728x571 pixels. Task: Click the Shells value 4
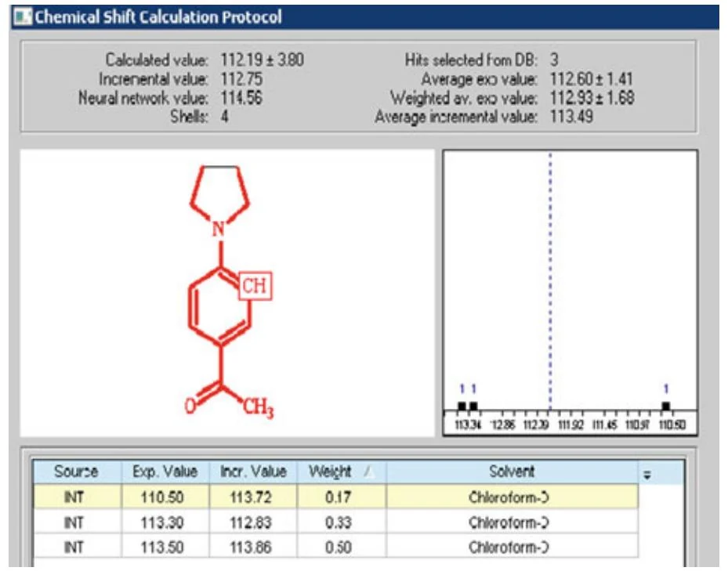[x=225, y=116]
